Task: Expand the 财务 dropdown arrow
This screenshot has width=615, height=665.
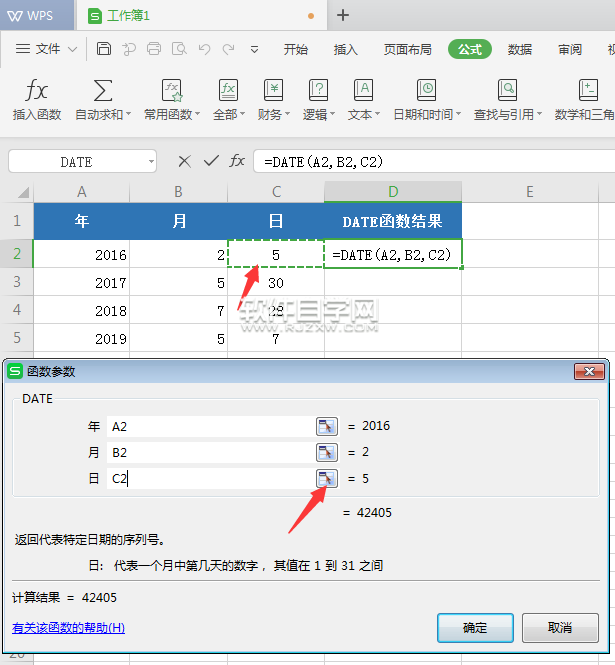Action: (x=288, y=114)
